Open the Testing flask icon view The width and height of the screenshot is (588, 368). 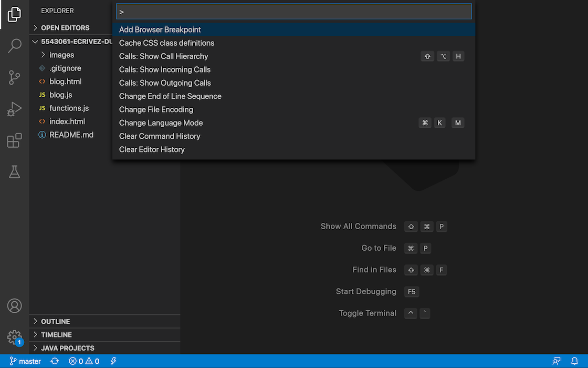coord(15,172)
